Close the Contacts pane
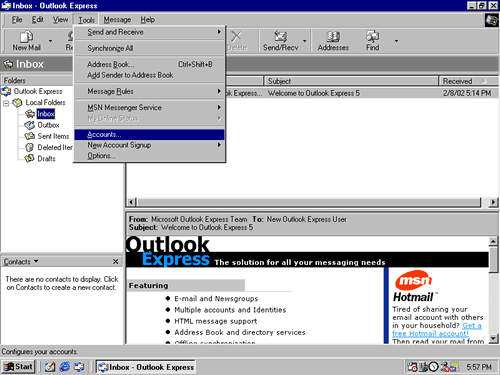 [x=115, y=262]
